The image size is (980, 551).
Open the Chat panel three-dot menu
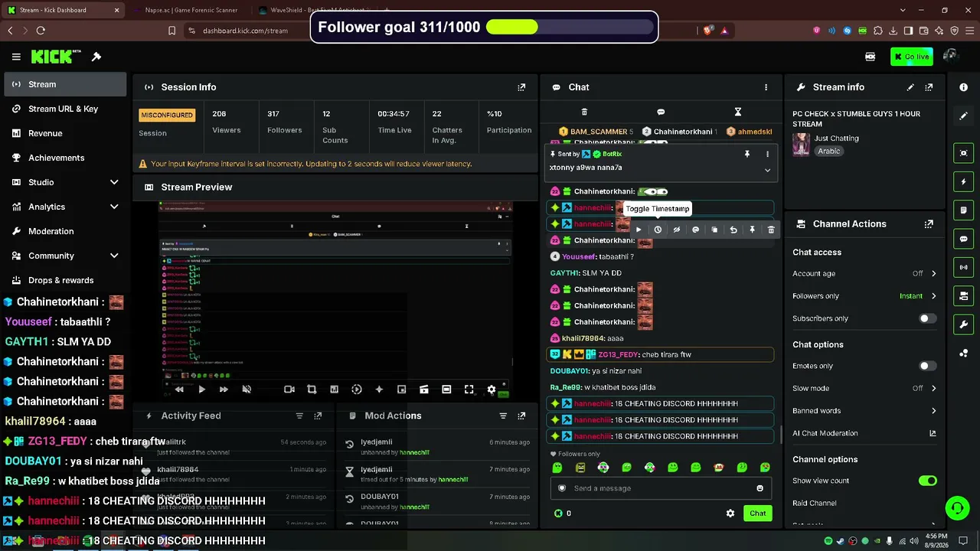point(766,87)
